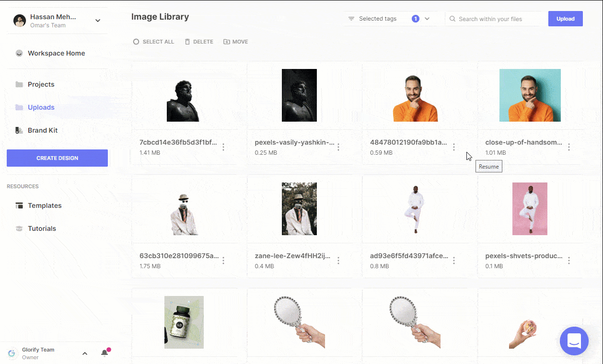Open options menu for 63cb310e281099675a image
603x364 pixels.
click(x=223, y=261)
